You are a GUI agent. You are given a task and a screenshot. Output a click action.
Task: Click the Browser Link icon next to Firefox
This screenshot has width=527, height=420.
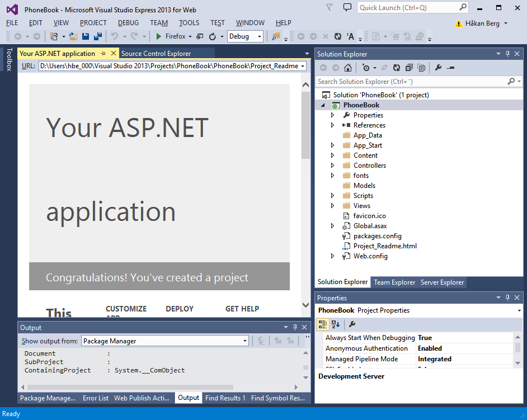(x=200, y=36)
